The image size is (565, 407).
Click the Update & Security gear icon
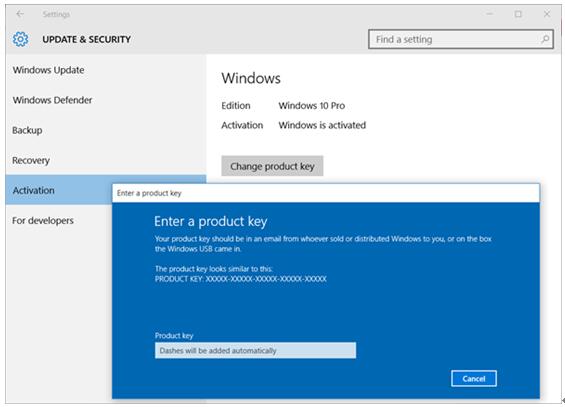point(20,39)
